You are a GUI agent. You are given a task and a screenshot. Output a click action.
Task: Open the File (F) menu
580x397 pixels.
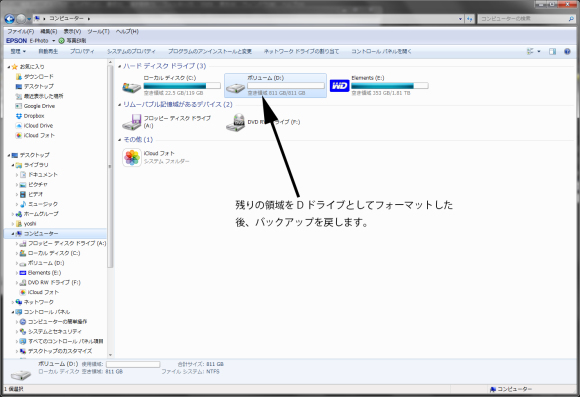21,31
